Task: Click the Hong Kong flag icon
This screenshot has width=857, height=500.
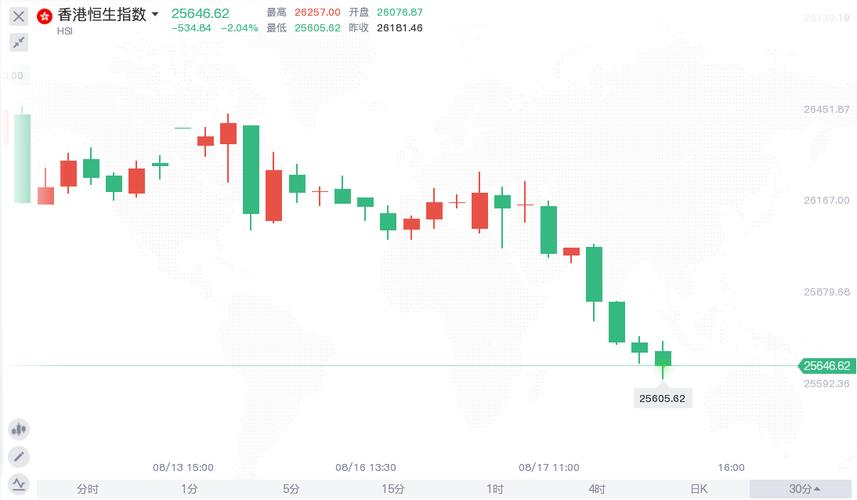Action: click(x=45, y=16)
